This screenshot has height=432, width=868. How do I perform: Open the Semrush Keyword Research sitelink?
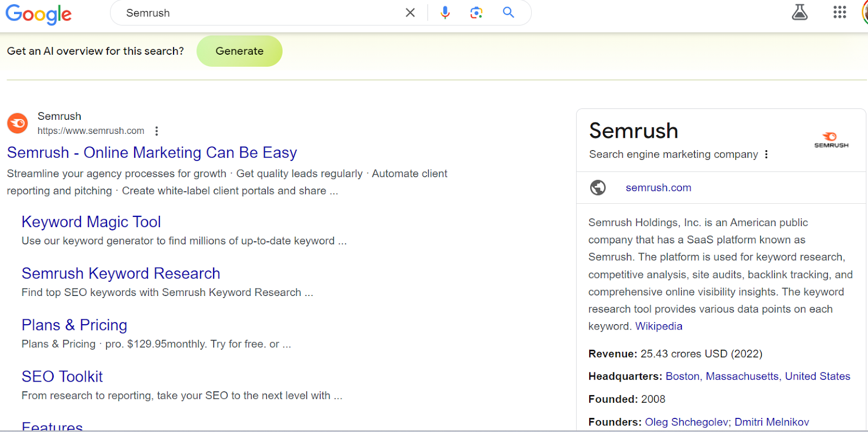[121, 273]
